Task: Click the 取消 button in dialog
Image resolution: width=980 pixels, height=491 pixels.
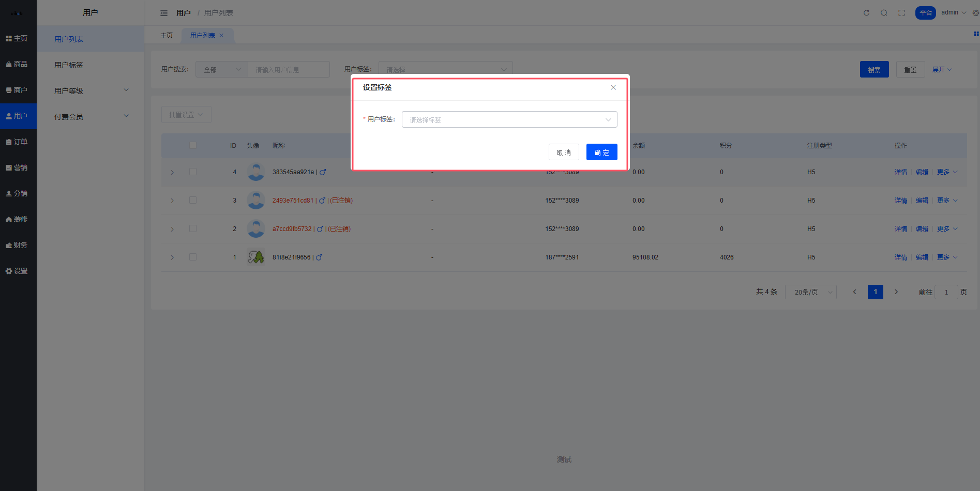Action: coord(563,152)
